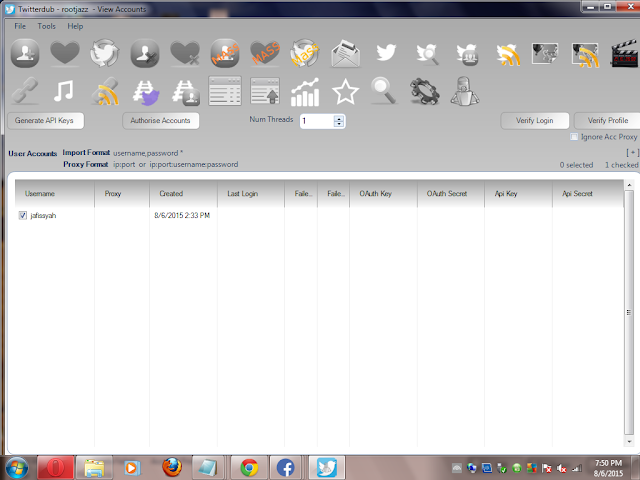640x480 pixels.
Task: Select the Unfollow user icon
Action: (x=144, y=53)
